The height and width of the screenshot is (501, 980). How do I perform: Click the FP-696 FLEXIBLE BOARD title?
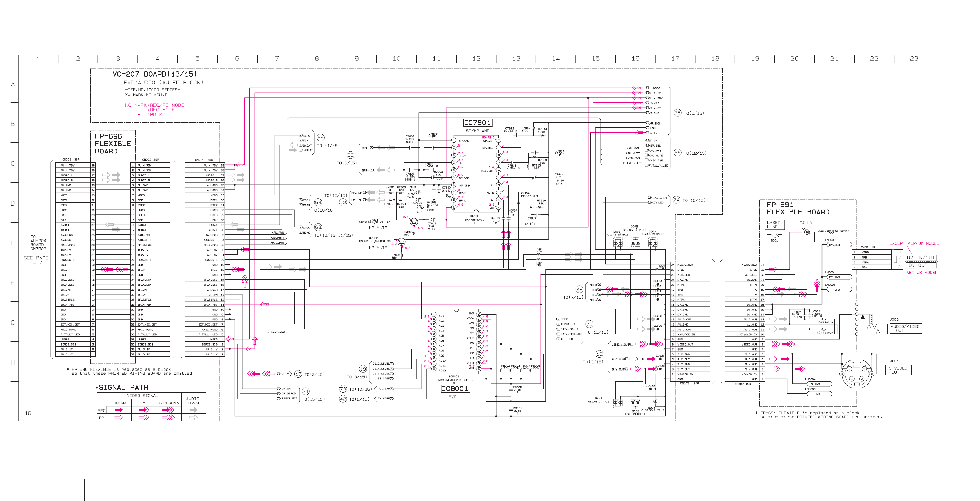click(x=113, y=144)
